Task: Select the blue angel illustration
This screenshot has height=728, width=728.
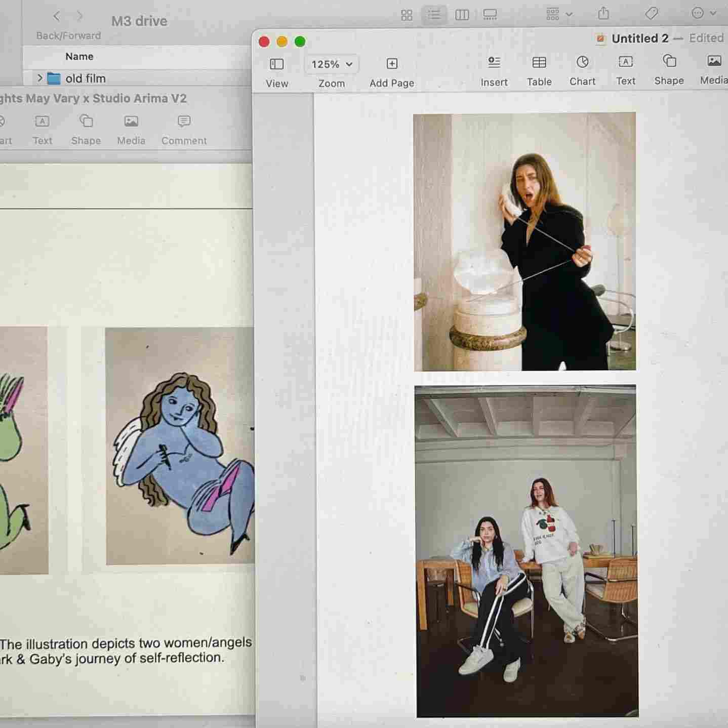Action: (180, 446)
